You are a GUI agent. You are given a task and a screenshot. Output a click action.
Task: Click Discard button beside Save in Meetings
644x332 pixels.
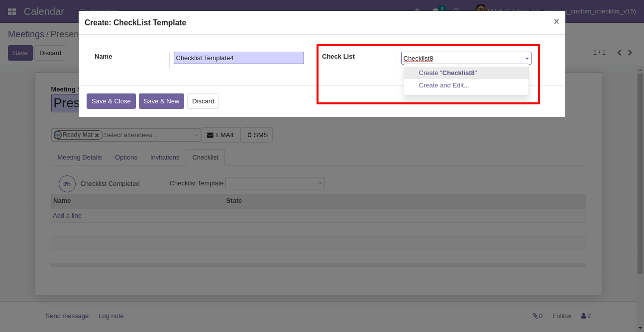[50, 53]
